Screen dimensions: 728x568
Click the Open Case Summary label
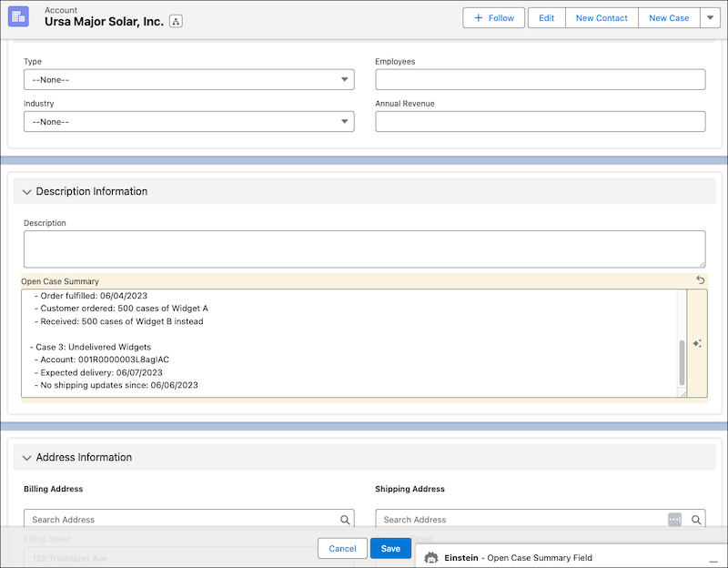[60, 281]
